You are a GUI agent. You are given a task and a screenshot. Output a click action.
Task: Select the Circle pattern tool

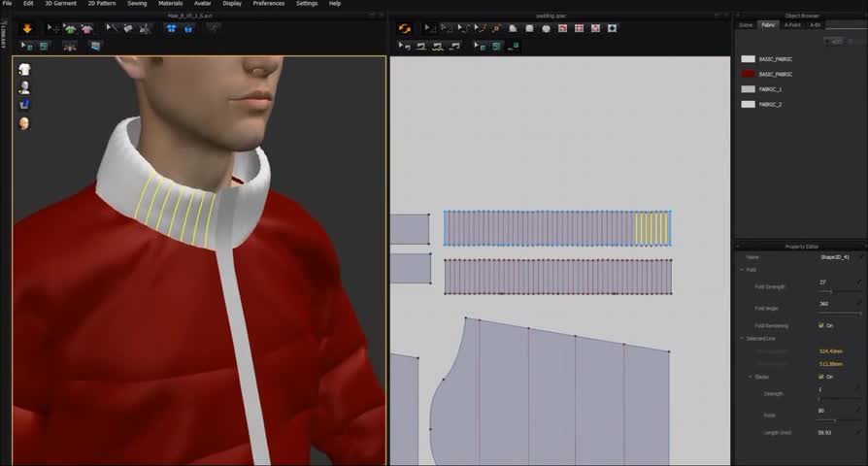[546, 28]
